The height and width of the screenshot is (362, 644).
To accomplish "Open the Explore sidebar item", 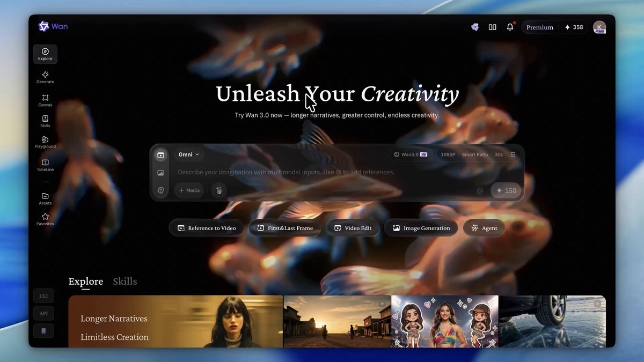I will click(x=45, y=54).
